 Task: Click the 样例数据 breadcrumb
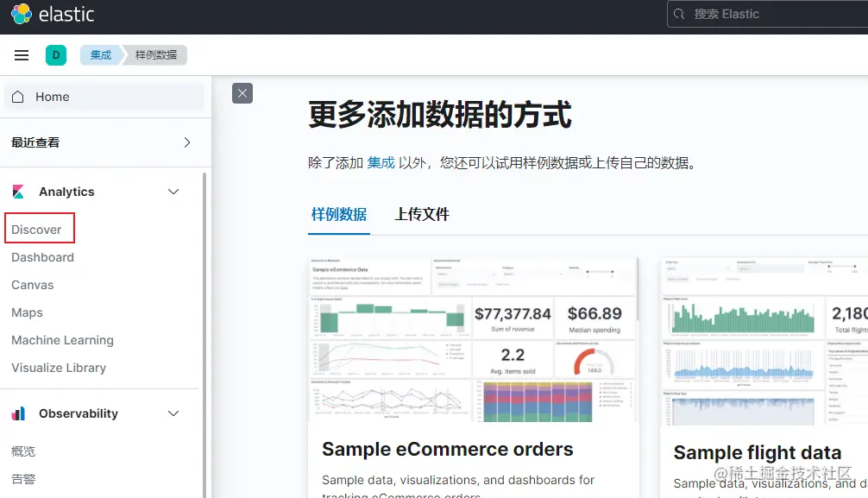[156, 55]
